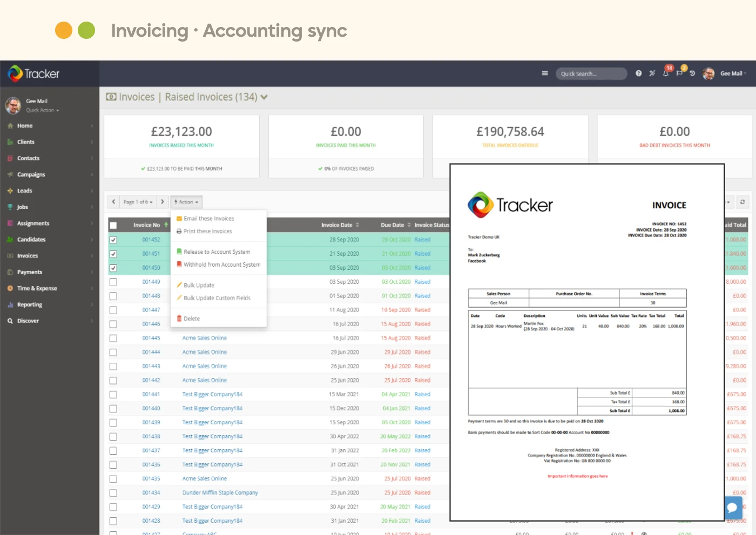This screenshot has height=535, width=756.
Task: Uncheck invoice 001451 checkbox
Action: [113, 254]
